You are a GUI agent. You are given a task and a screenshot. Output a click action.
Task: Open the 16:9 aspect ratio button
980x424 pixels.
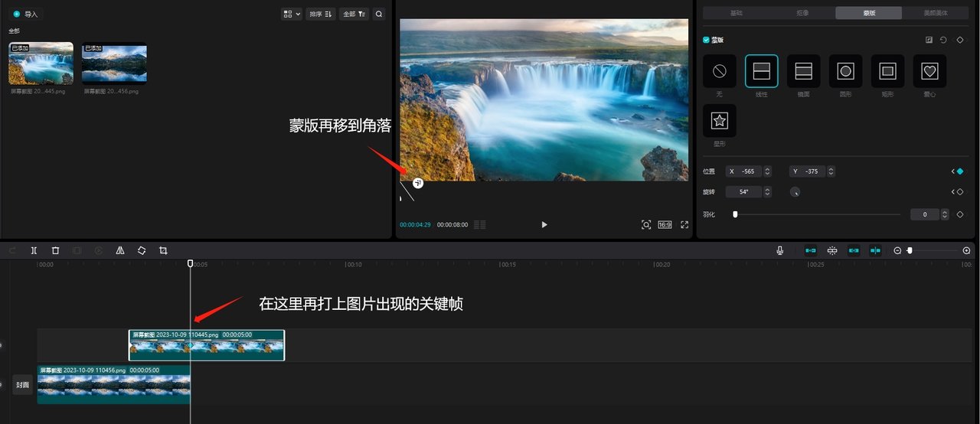click(x=665, y=224)
